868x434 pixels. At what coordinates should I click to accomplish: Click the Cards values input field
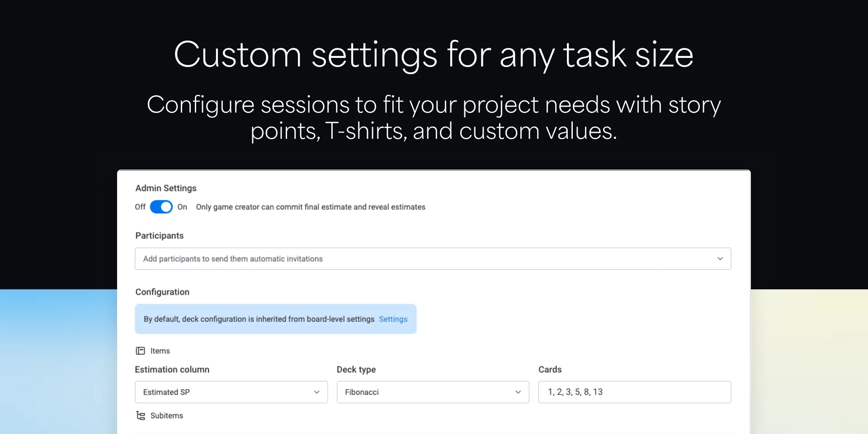click(634, 392)
